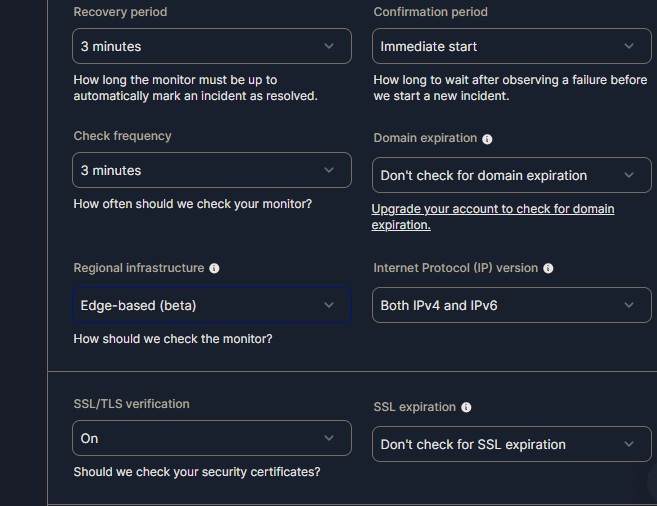Image resolution: width=657 pixels, height=506 pixels.
Task: Click the chevron arrow in the Confirmation period field
Action: (x=629, y=46)
